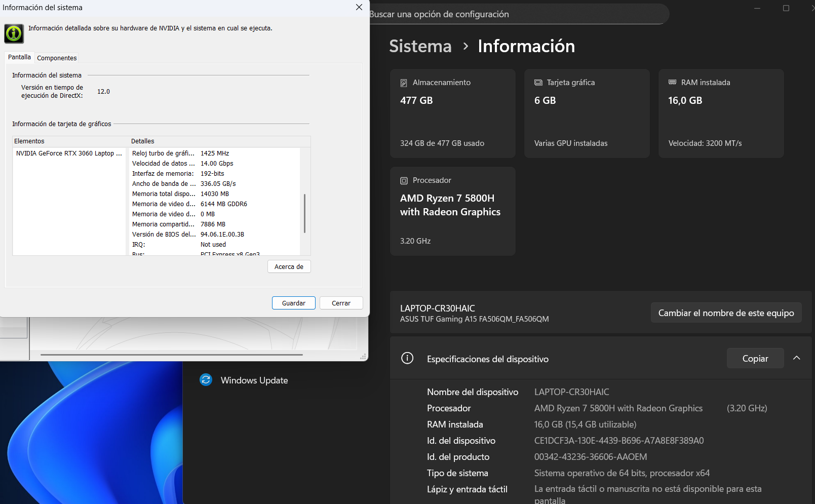Click the processor icon on the Procesador card

(404, 180)
